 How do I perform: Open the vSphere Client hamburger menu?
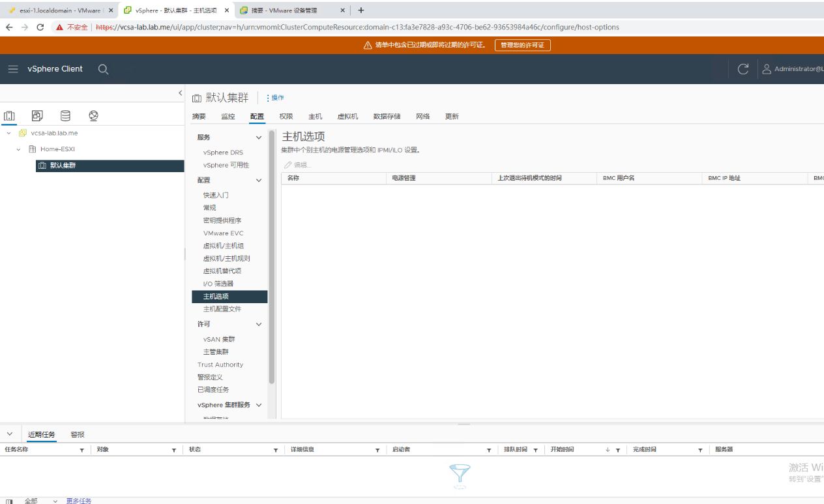13,69
